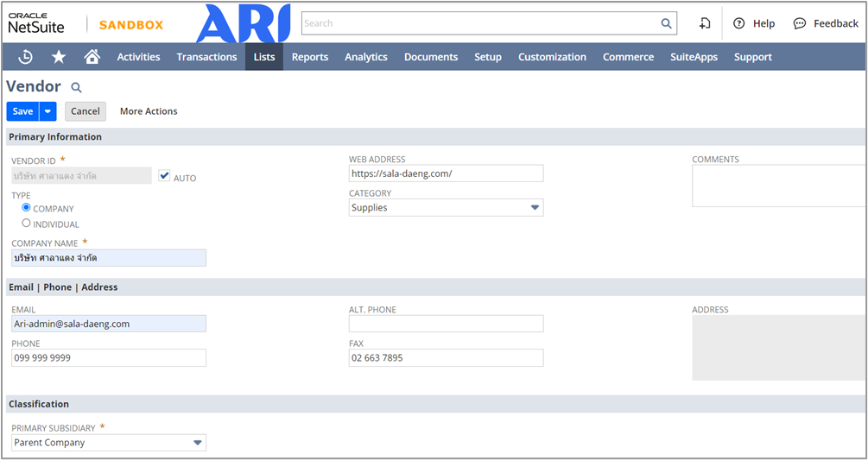Click the Cancel button

[86, 111]
